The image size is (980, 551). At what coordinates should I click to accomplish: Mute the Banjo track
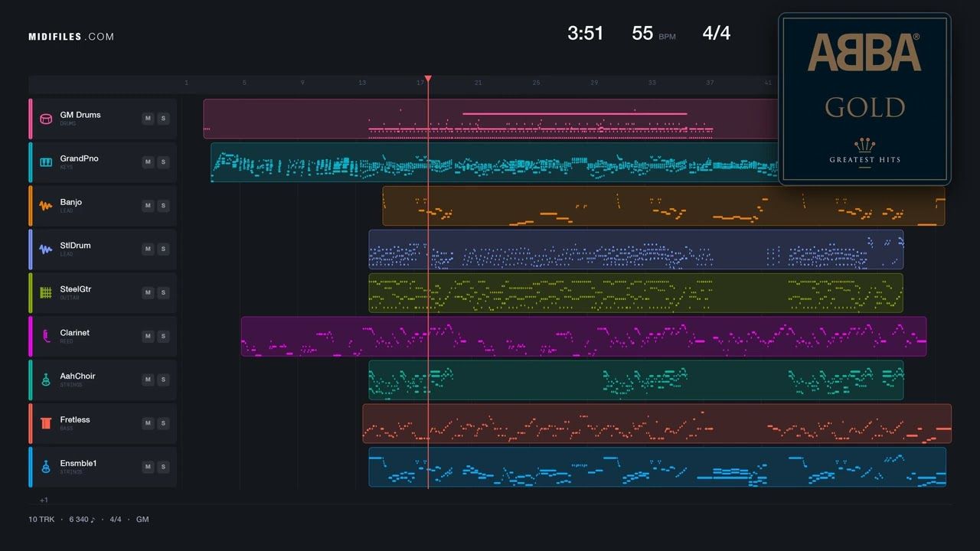coord(148,206)
